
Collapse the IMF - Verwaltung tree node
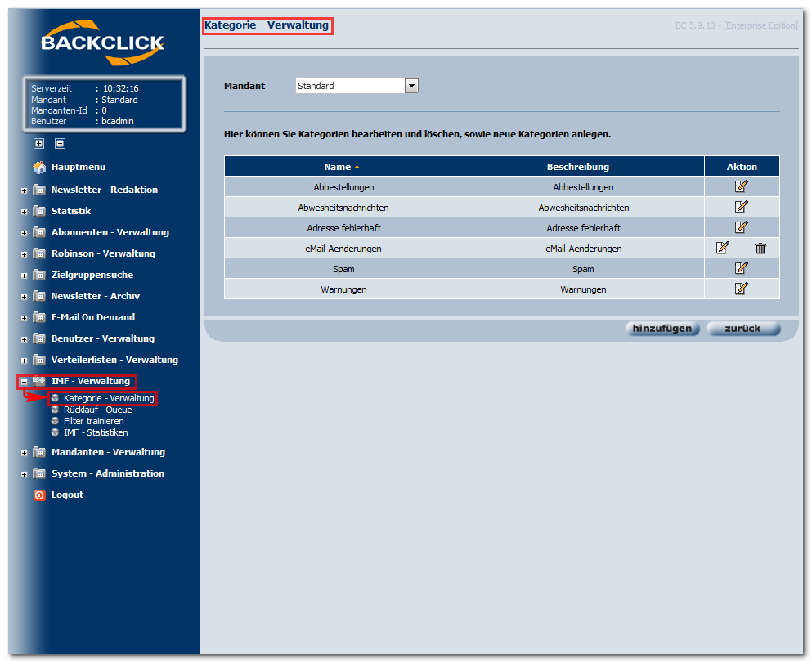[24, 382]
